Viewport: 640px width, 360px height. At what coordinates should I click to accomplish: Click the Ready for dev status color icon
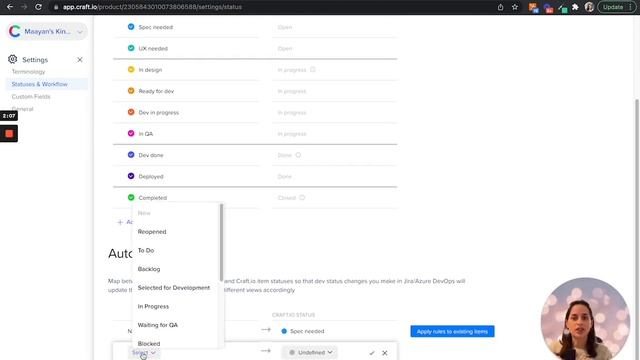[131, 91]
